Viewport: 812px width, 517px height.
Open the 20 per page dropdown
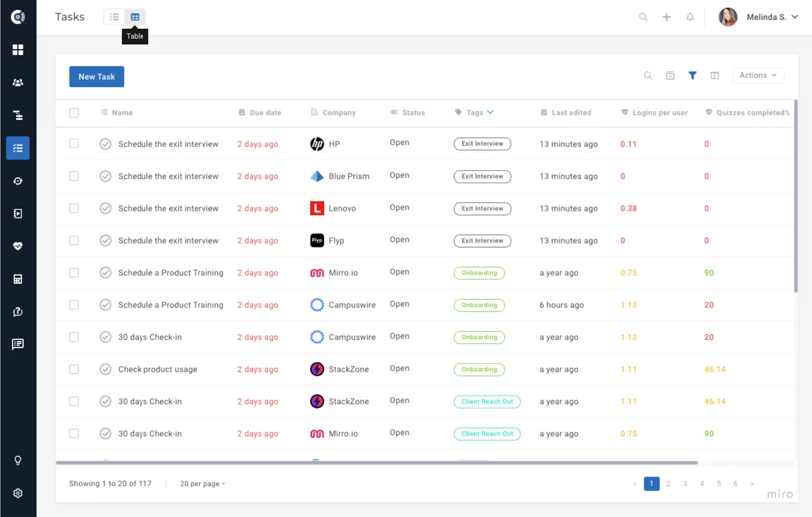pyautogui.click(x=202, y=484)
